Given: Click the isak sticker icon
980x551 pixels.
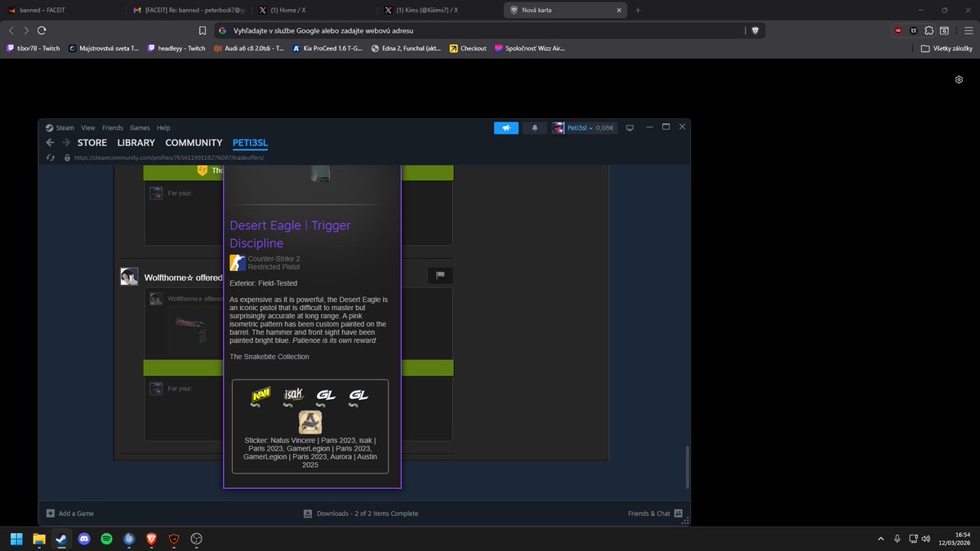Looking at the screenshot, I should point(294,395).
